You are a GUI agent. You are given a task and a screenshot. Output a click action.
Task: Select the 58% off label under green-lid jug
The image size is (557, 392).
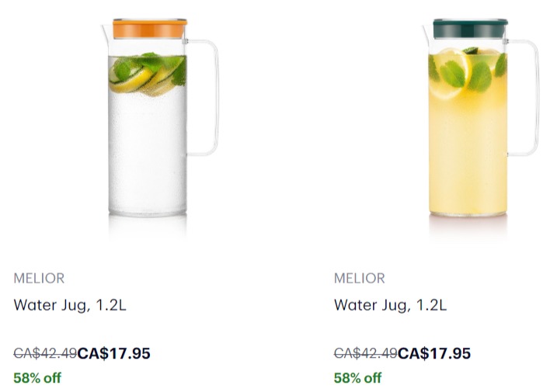click(357, 378)
